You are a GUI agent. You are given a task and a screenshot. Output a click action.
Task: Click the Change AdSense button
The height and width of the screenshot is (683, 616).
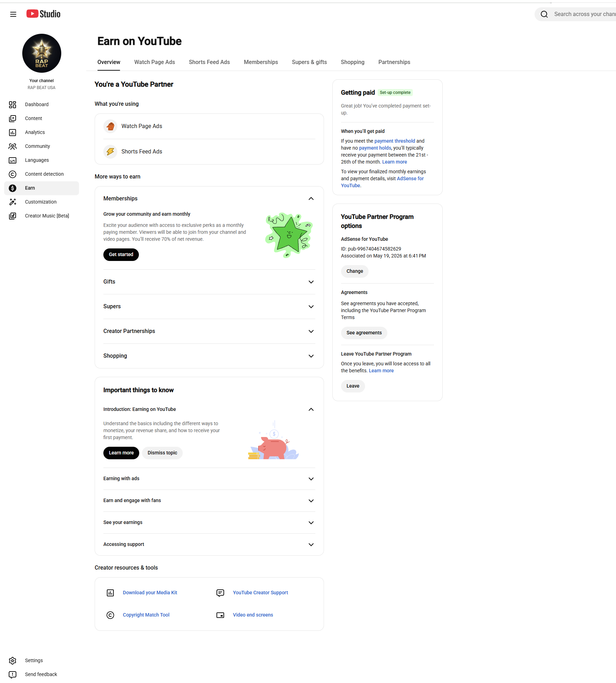[x=355, y=271]
